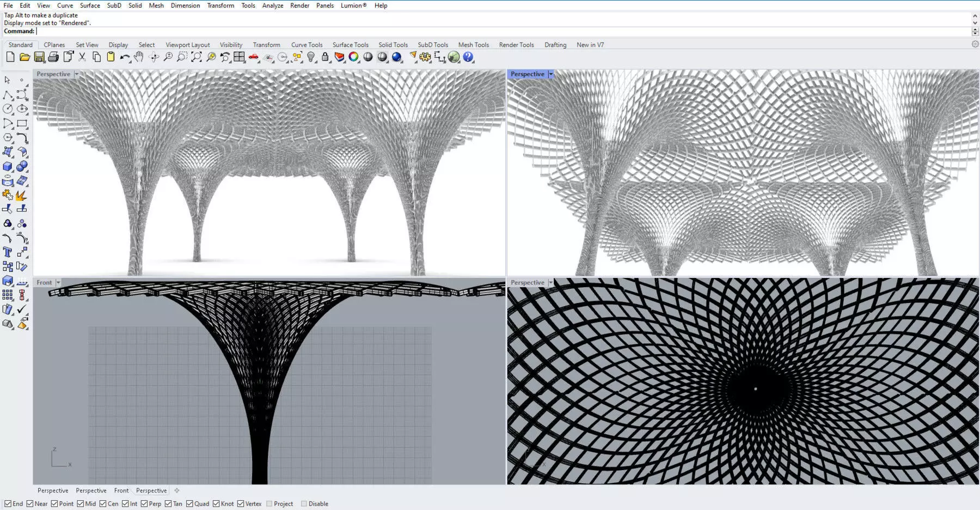
Task: Click the color wheel properties icon
Action: coord(354,57)
